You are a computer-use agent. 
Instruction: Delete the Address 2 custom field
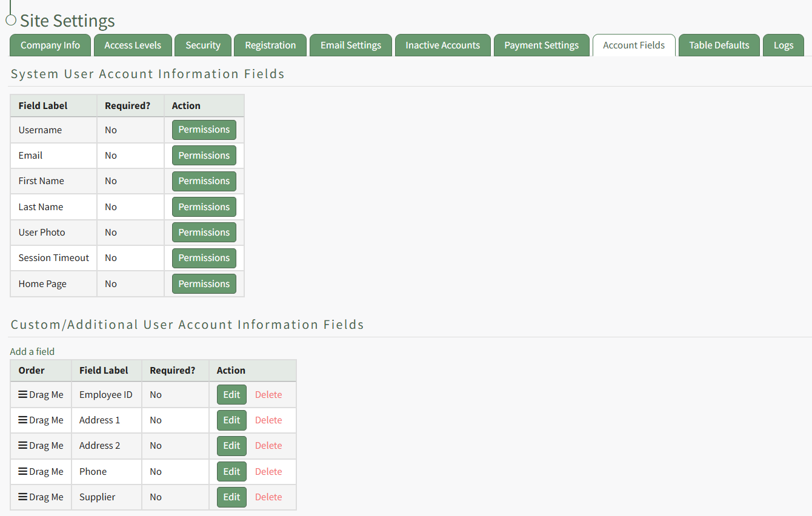pos(268,445)
